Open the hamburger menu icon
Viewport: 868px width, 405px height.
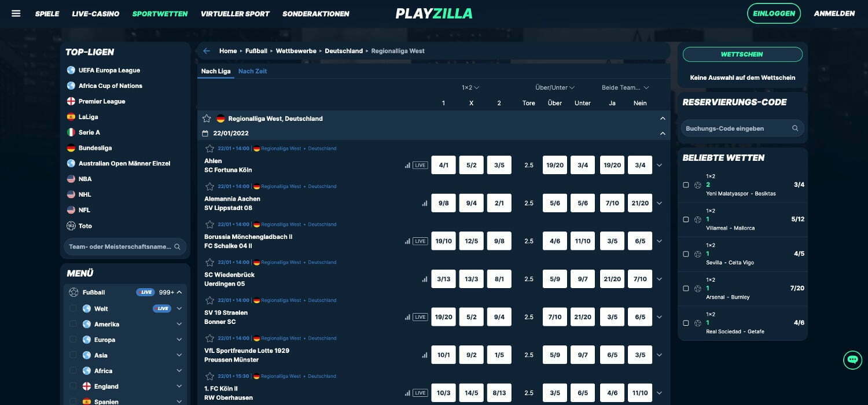pos(16,13)
